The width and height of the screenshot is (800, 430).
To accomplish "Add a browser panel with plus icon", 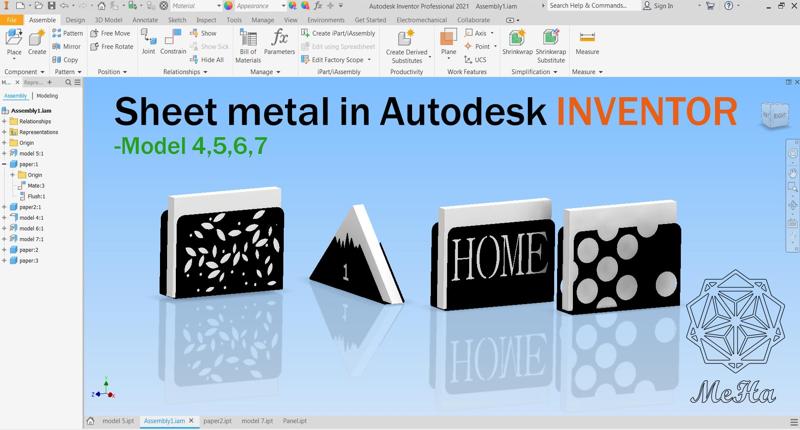I will click(49, 82).
